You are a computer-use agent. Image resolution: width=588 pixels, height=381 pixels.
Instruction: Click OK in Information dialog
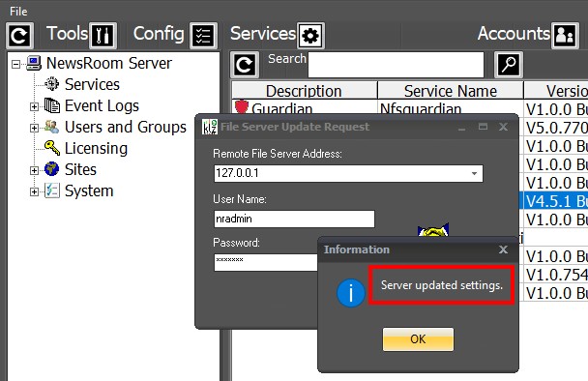(x=418, y=339)
